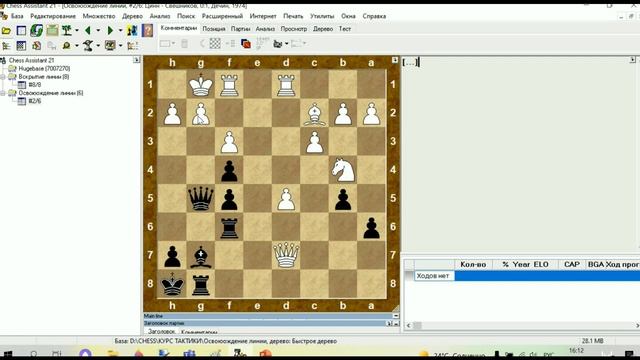Click the Кол-во column header
This screenshot has width=640, height=360.
click(473, 264)
